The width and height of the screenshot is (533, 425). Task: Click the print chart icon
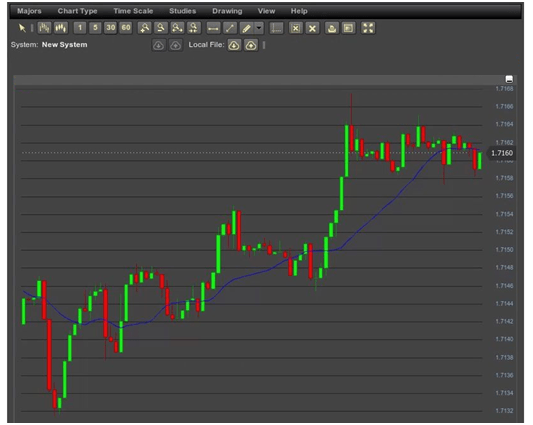(x=332, y=28)
